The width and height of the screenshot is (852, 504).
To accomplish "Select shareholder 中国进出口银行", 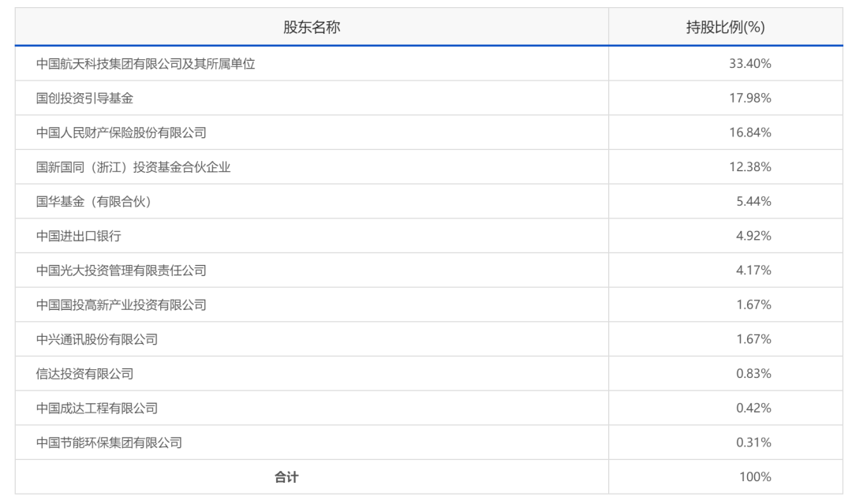I will [x=79, y=237].
